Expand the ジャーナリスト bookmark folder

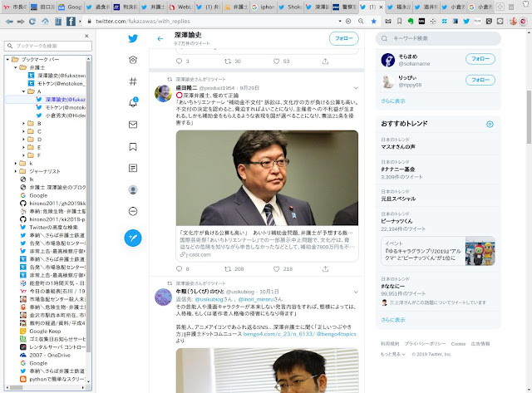(15, 172)
